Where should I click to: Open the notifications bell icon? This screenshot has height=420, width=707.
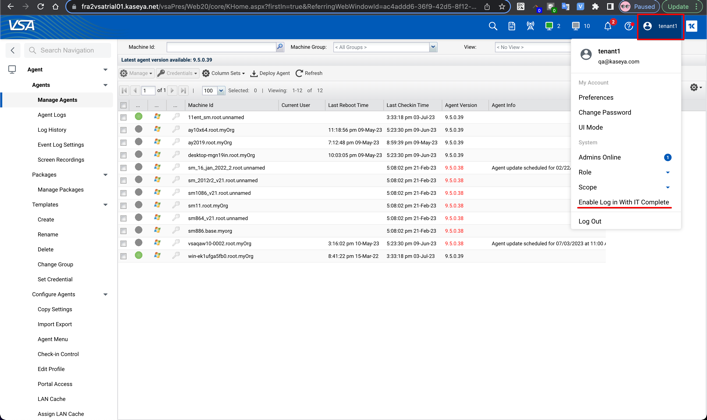(x=607, y=26)
